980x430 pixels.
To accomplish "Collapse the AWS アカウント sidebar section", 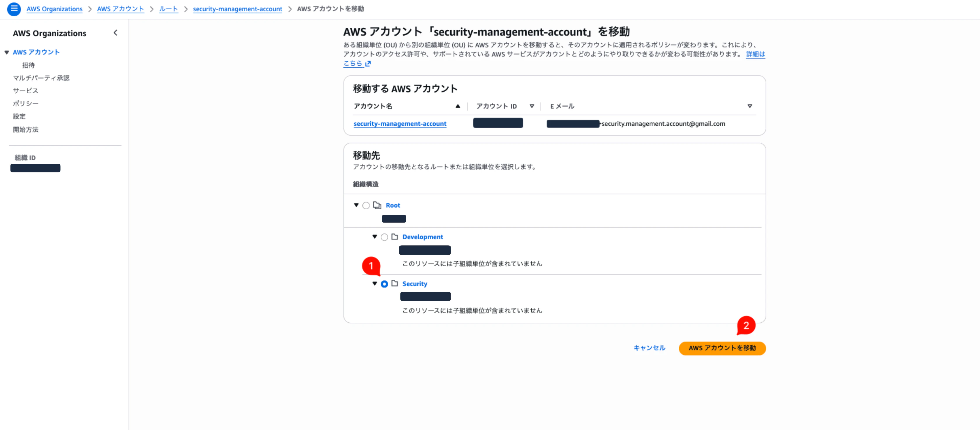I will tap(6, 52).
